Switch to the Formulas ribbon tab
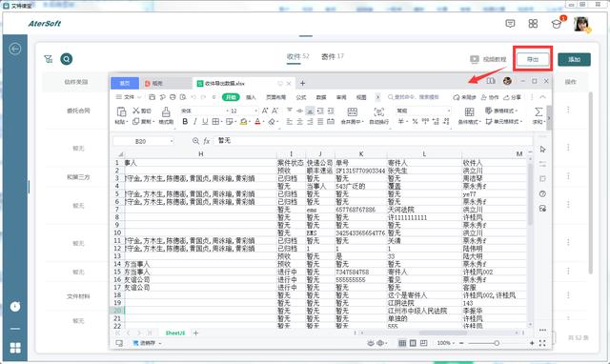 tap(301, 97)
